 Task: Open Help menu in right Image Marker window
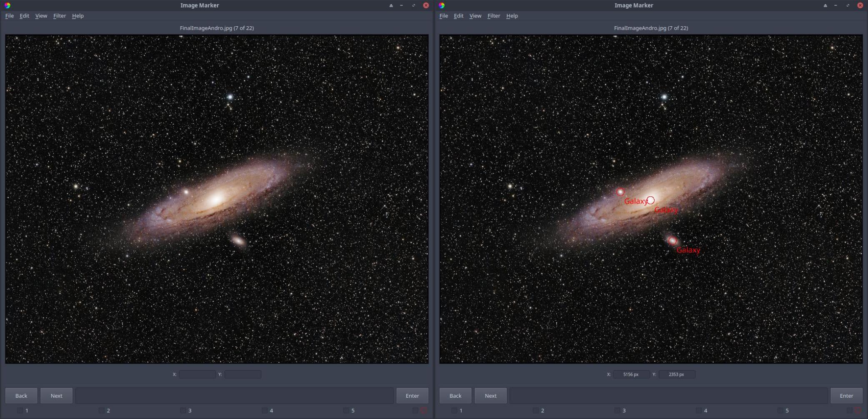click(x=512, y=16)
